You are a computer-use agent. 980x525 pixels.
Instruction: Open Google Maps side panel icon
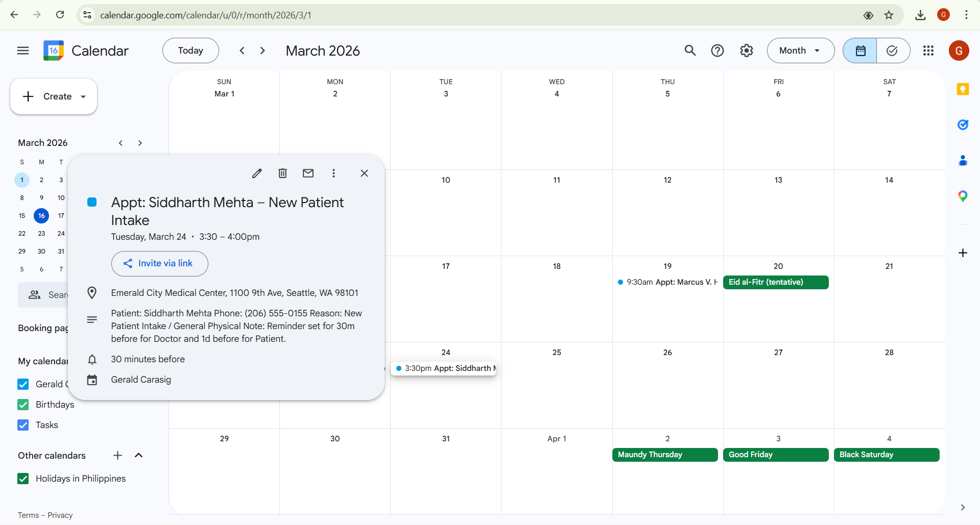[x=963, y=196]
